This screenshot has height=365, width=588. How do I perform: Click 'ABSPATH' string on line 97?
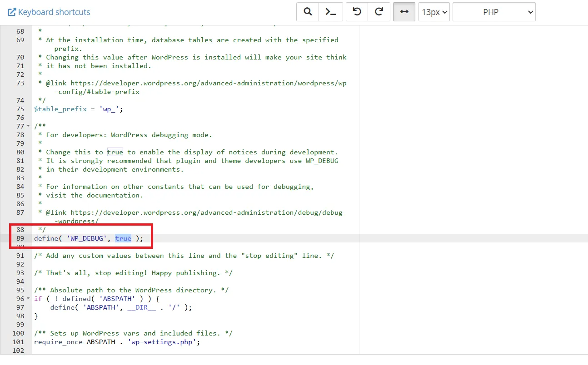(x=101, y=307)
